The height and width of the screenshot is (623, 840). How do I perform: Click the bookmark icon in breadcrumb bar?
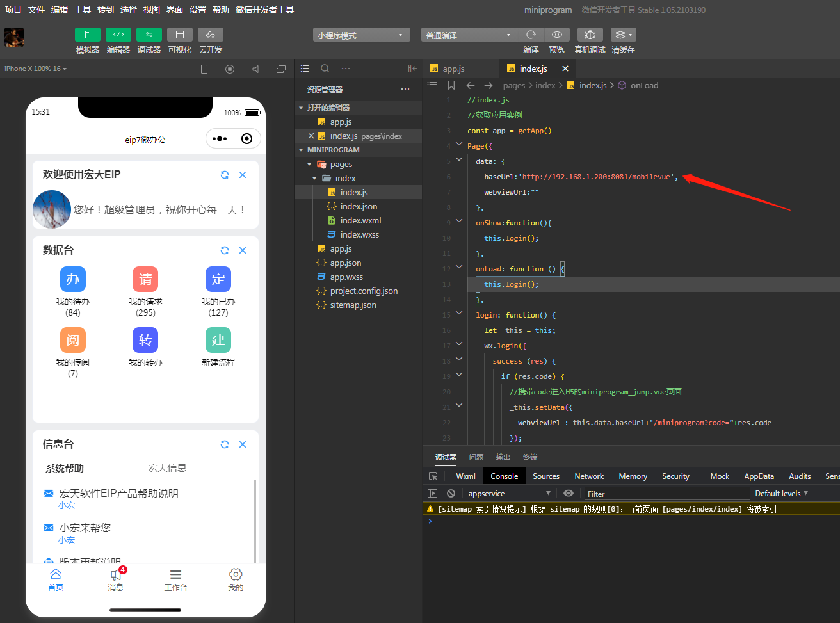click(x=451, y=85)
